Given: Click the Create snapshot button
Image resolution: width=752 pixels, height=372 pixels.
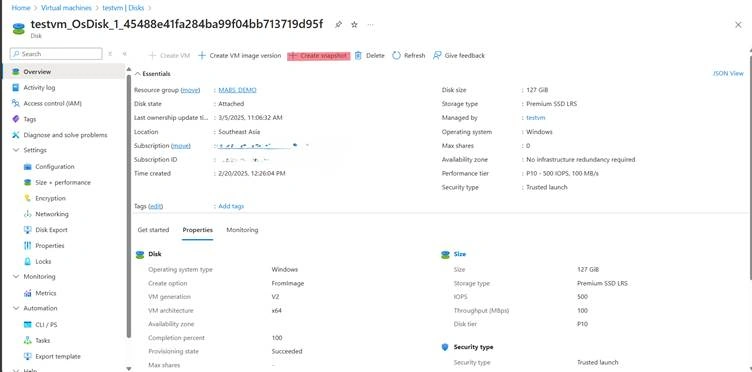Looking at the screenshot, I should point(318,56).
